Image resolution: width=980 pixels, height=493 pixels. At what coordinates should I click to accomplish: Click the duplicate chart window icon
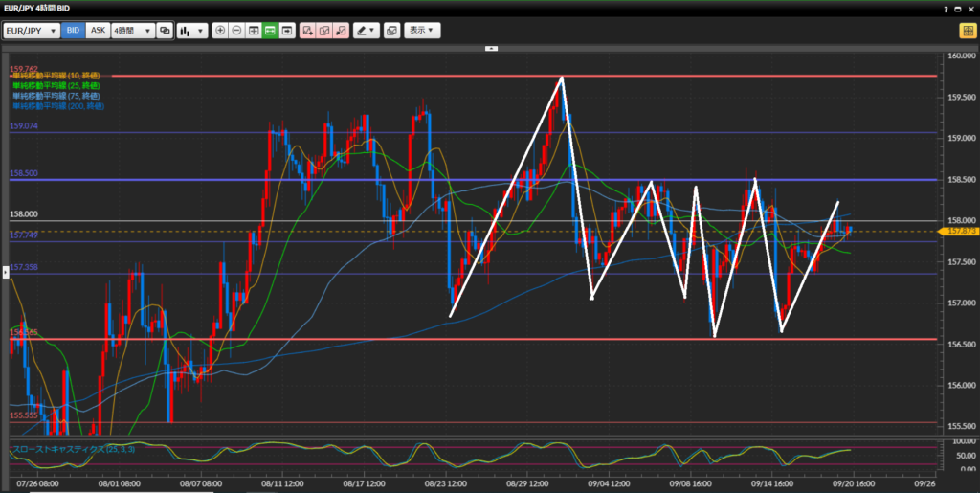tap(391, 31)
